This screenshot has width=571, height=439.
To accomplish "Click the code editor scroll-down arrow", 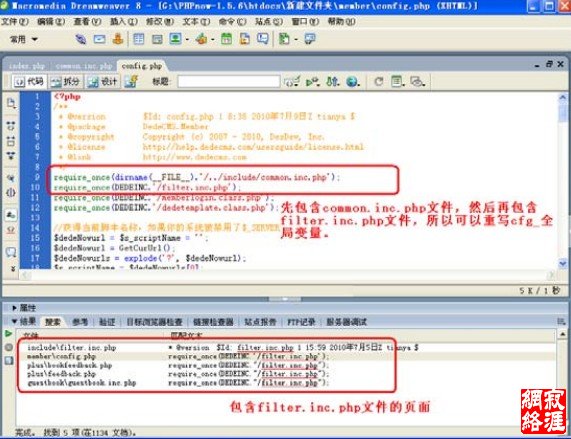I will pos(563,263).
